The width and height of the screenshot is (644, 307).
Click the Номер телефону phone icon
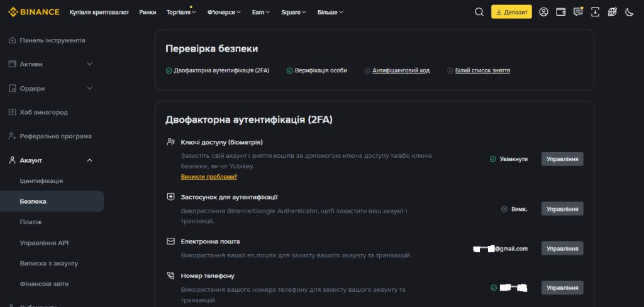point(171,276)
